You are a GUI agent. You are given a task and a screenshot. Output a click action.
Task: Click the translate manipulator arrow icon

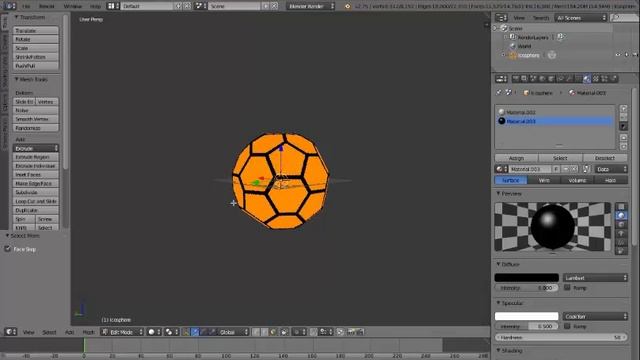(195, 332)
